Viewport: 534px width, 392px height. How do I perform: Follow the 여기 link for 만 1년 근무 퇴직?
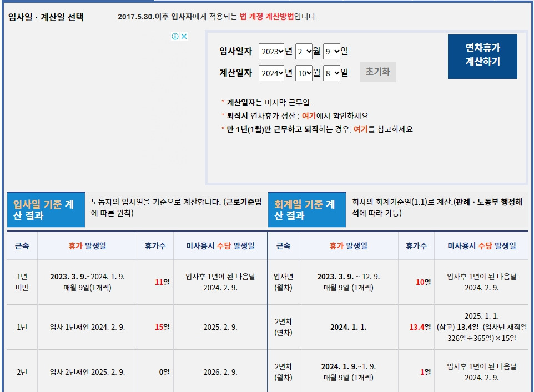361,129
